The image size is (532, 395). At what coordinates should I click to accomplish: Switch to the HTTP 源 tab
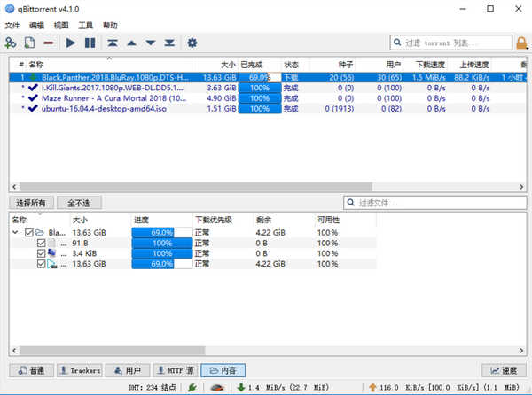176,370
